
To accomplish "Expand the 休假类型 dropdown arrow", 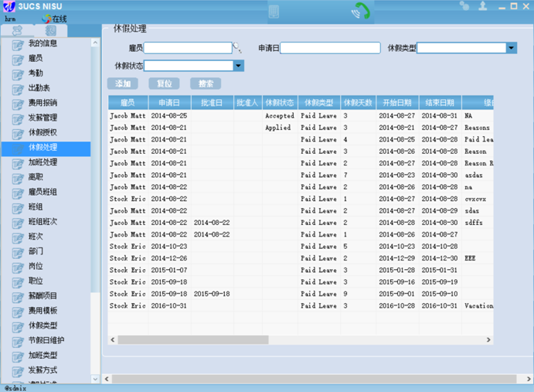I will tap(511, 48).
